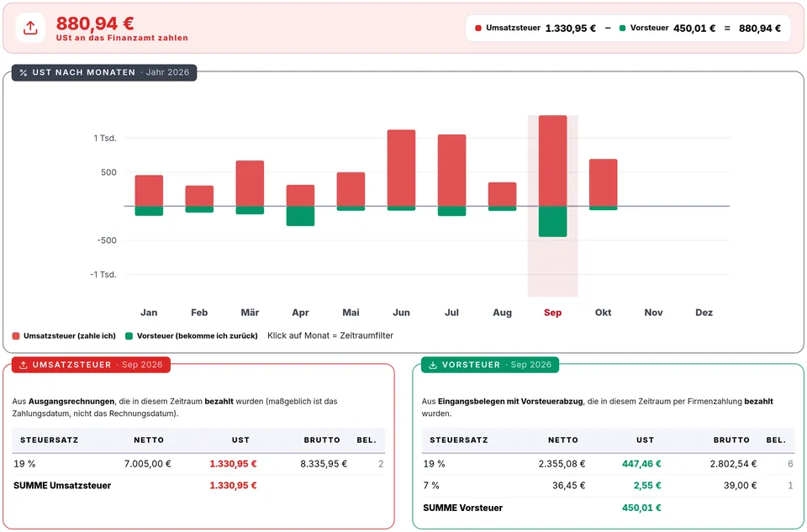Image resolution: width=807 pixels, height=532 pixels.
Task: Click green Vorsteuer dot in summary formula
Action: (622, 29)
